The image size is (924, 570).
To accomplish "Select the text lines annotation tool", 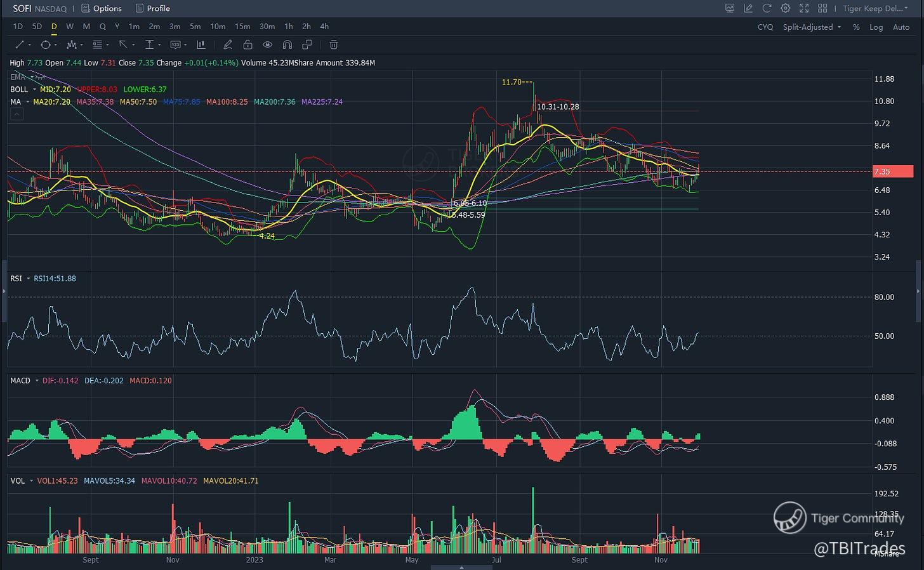I will (x=97, y=44).
